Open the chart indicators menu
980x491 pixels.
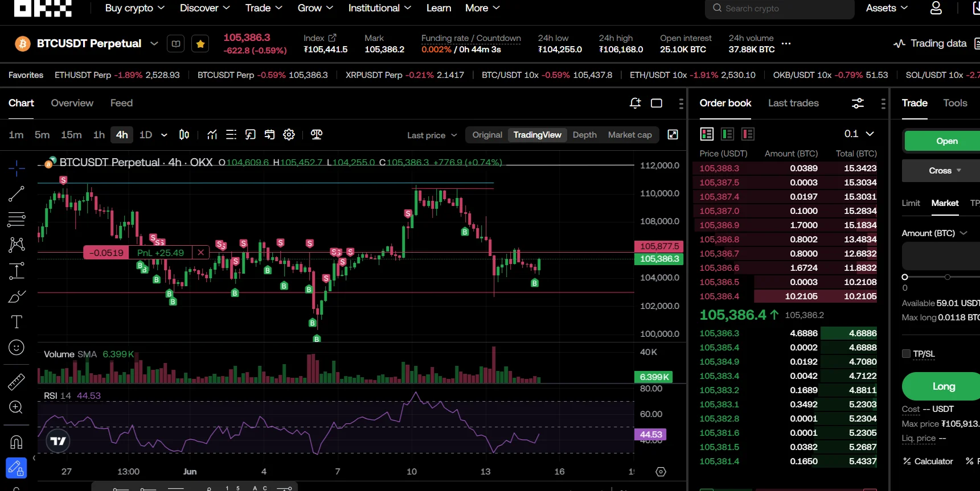pos(212,135)
